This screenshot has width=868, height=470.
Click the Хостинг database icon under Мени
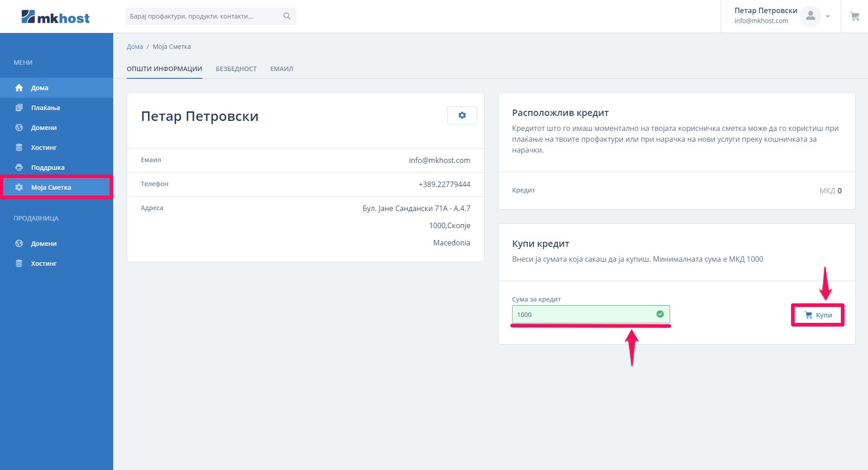[19, 148]
